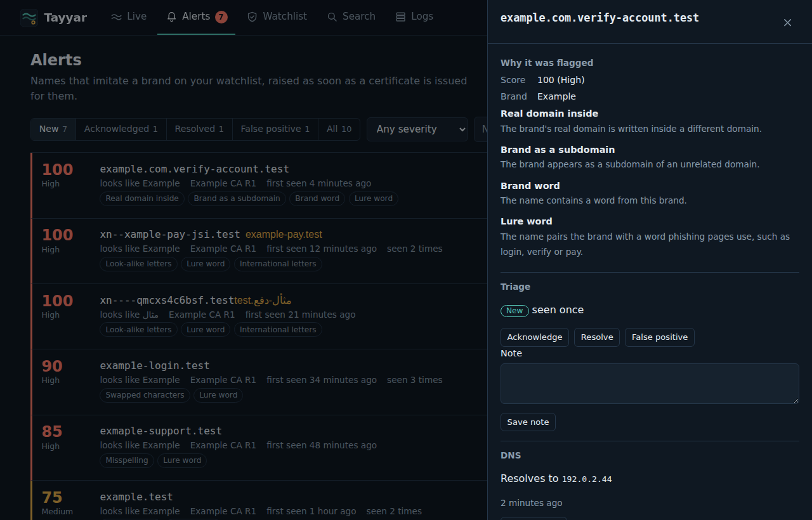Viewport: 812px width, 520px height.
Task: Show All alerts filter
Action: (x=339, y=129)
